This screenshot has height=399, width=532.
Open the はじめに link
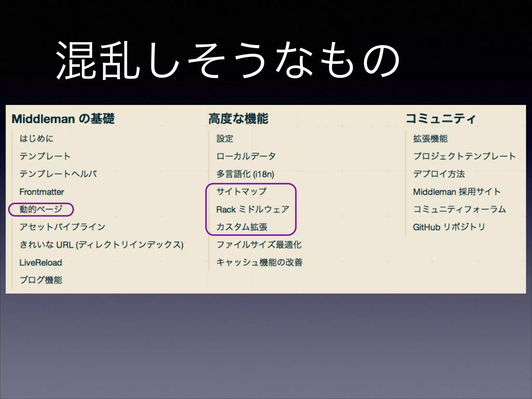click(x=37, y=138)
